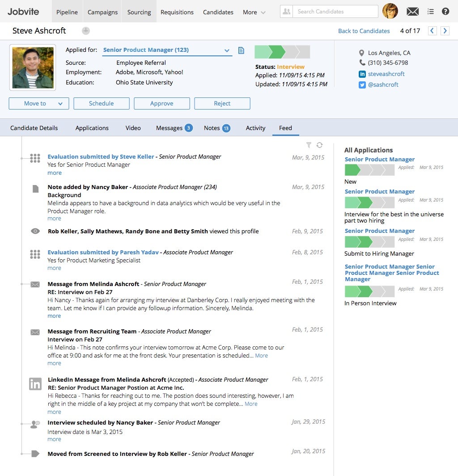Click progress bar above Submit to Hiring Manager
458x476 pixels.
click(369, 242)
